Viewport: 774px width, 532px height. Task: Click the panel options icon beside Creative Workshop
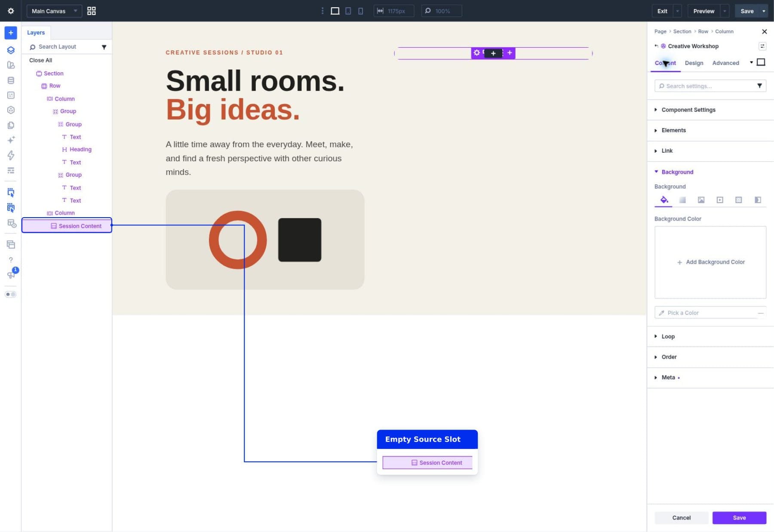(x=762, y=46)
